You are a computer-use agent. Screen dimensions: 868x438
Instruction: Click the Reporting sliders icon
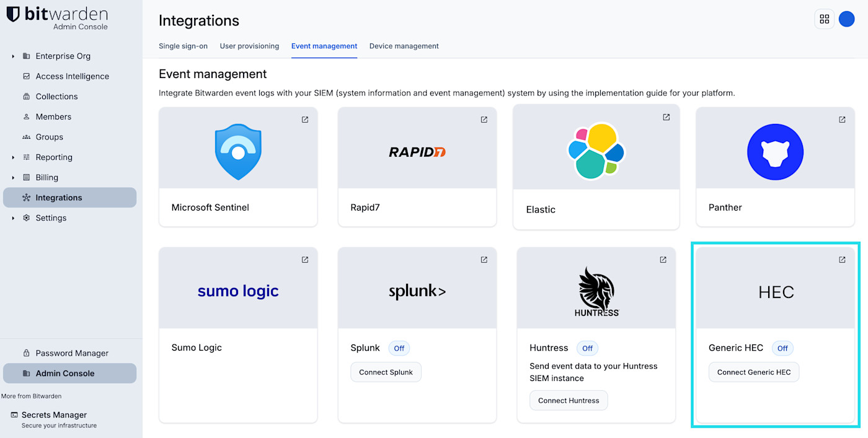[26, 157]
